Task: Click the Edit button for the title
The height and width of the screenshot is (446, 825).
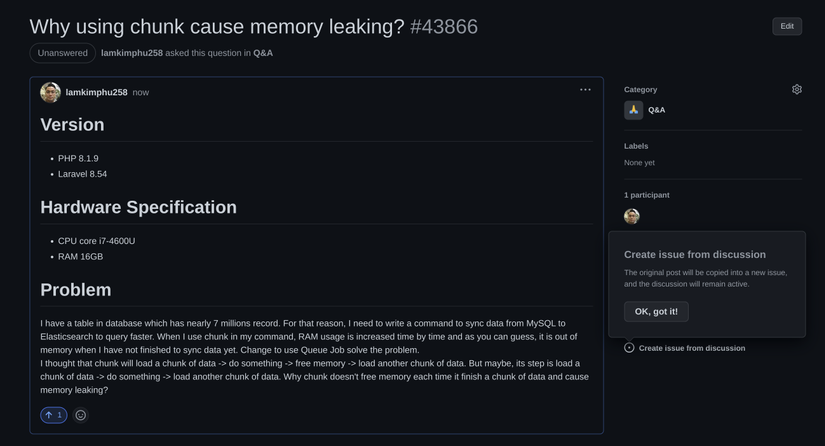Action: click(787, 26)
